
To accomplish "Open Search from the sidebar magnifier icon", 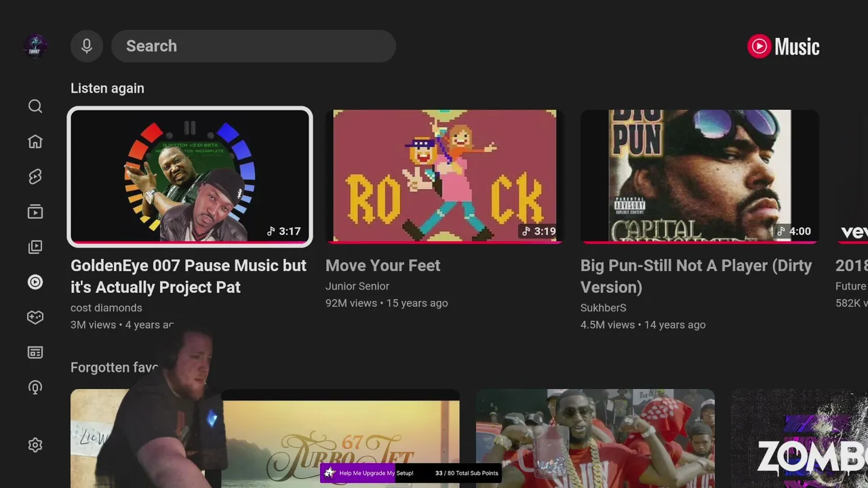I will [35, 106].
